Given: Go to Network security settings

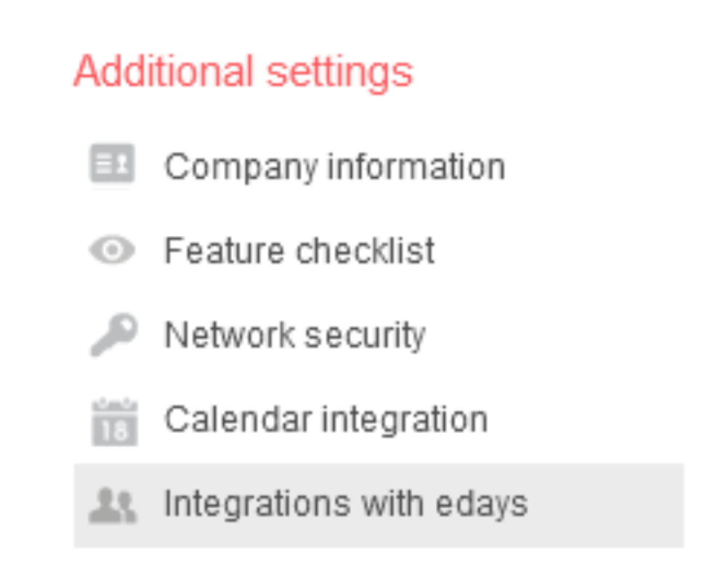Looking at the screenshot, I should tap(295, 334).
